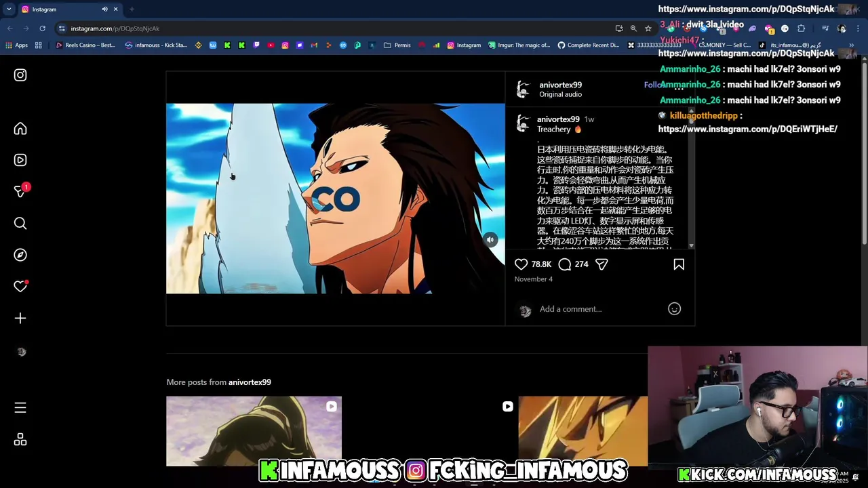Open Notifications heart in the sidebar

click(x=20, y=287)
